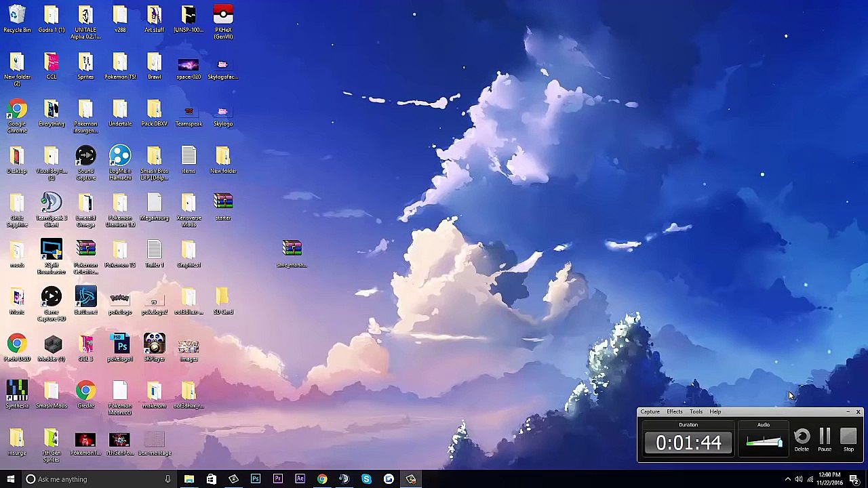Select the Xenoverse Mods folder
The image size is (868, 488).
[189, 210]
